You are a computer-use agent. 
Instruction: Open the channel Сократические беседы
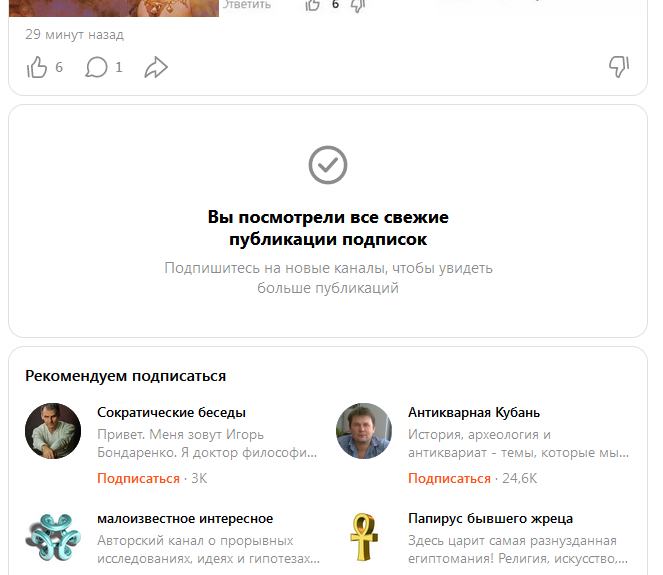tap(171, 412)
